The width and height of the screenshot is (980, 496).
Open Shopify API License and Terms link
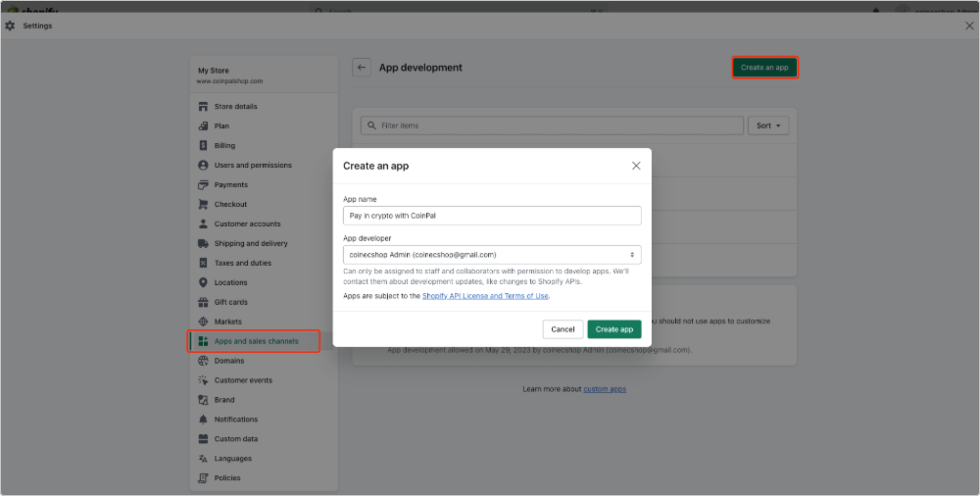tap(485, 296)
